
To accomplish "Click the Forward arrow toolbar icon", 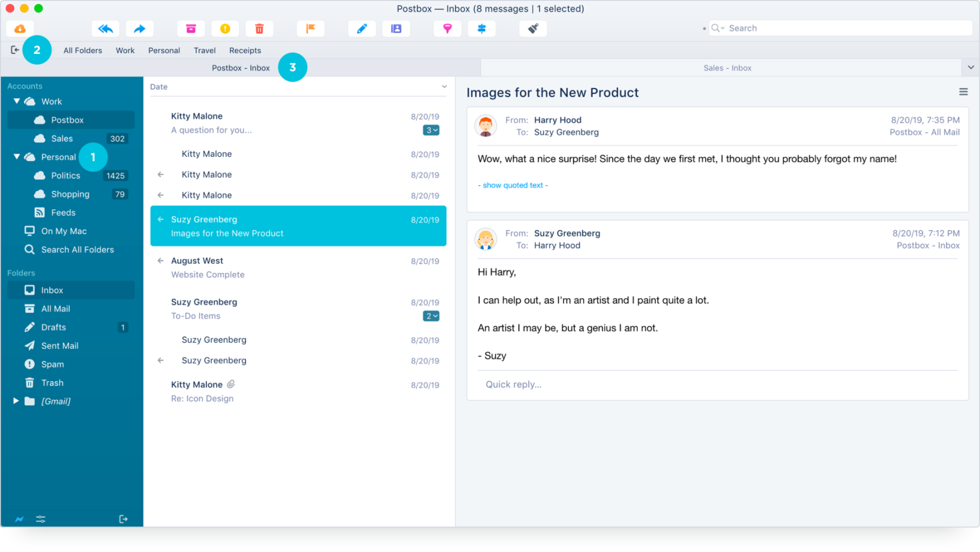I will (x=139, y=28).
